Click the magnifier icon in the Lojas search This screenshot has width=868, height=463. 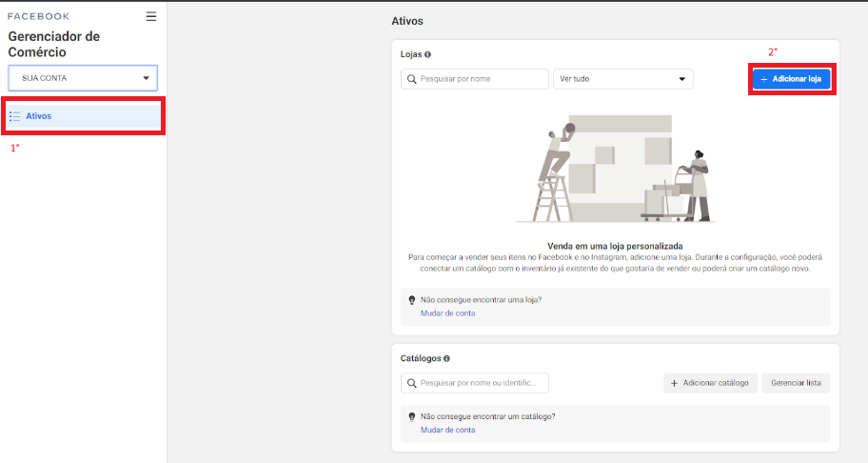point(412,79)
